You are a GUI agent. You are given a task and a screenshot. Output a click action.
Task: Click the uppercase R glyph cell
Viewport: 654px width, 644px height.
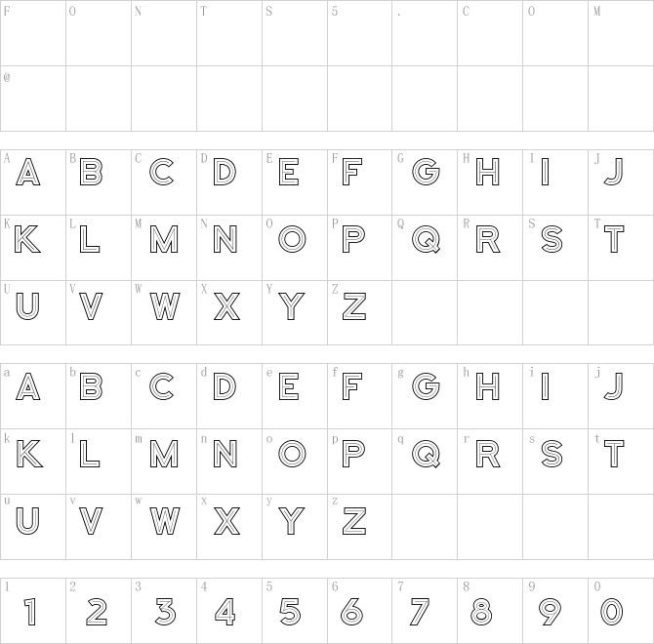pos(490,248)
